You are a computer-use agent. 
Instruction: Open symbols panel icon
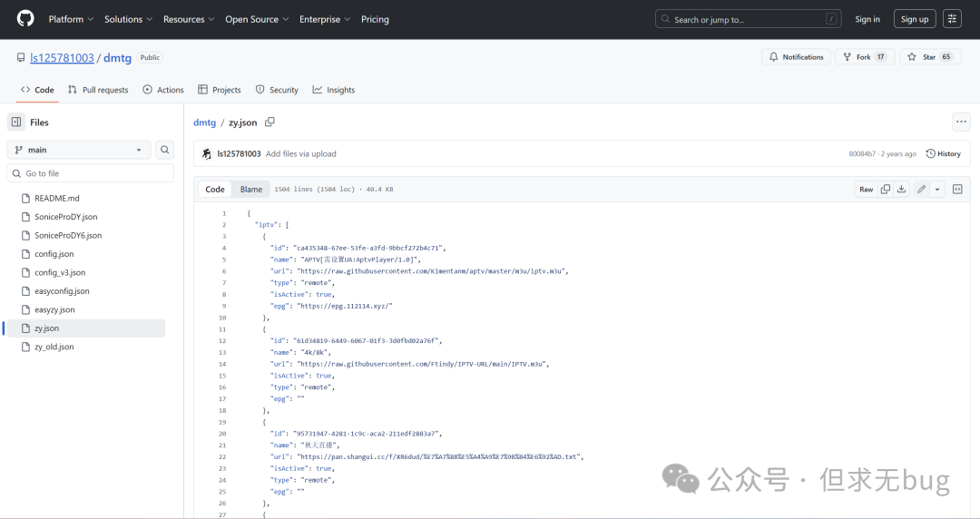coord(956,190)
